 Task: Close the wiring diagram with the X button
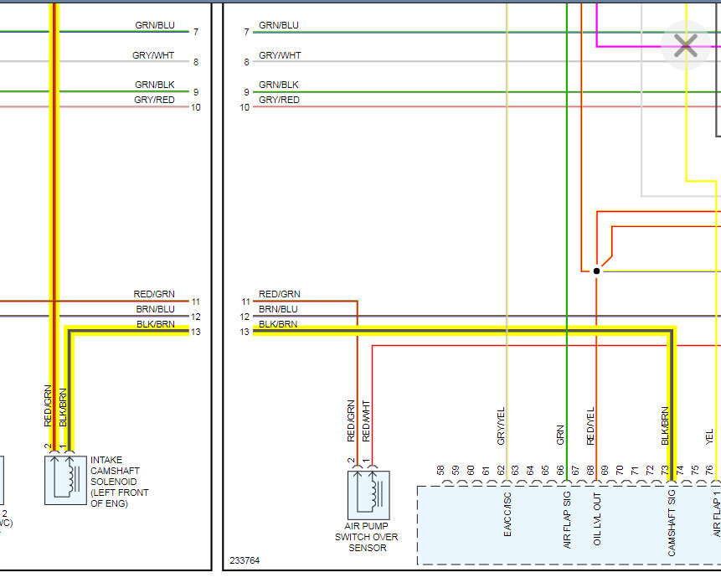[686, 45]
